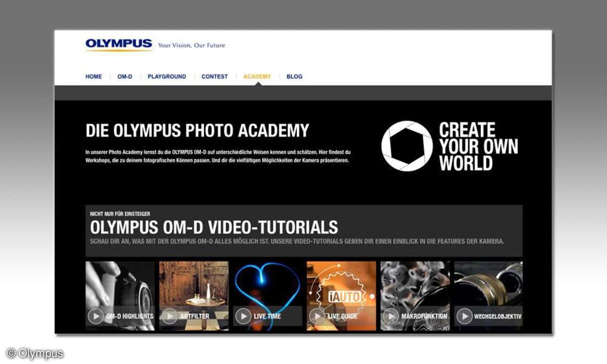The width and height of the screenshot is (607, 364).
Task: Go to the OM-D navigation page
Action: pos(125,77)
